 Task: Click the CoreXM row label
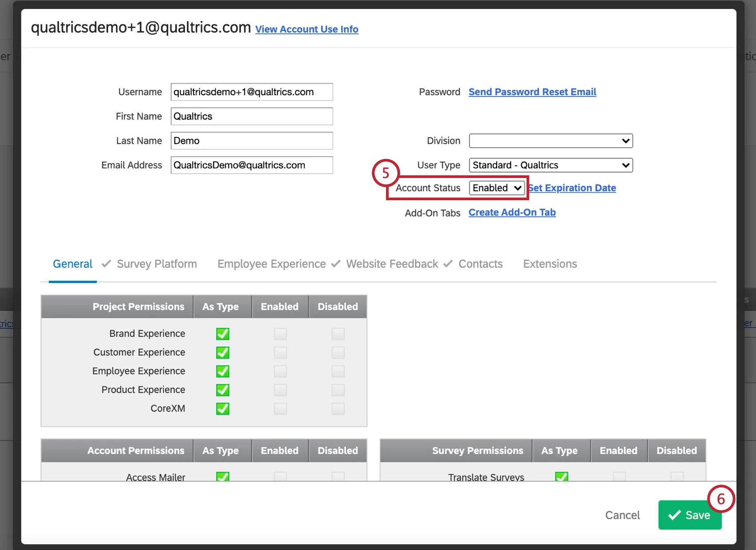(x=168, y=408)
